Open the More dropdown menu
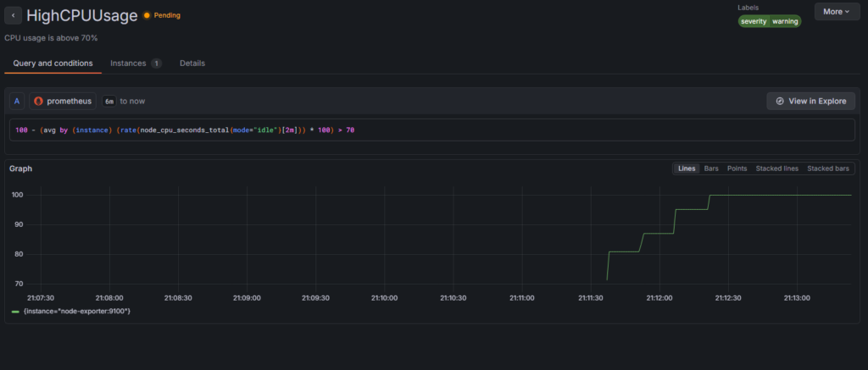The image size is (868, 370). click(x=836, y=12)
